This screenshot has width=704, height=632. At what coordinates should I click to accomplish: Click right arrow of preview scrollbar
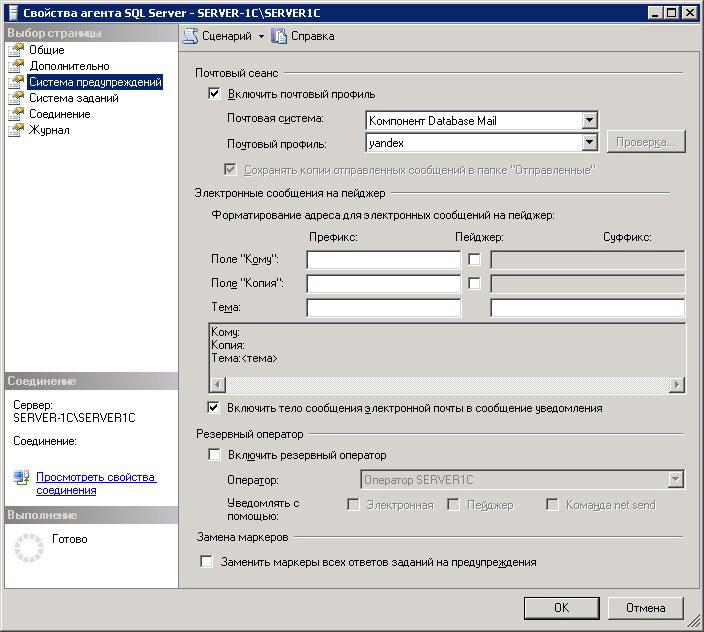pos(677,385)
